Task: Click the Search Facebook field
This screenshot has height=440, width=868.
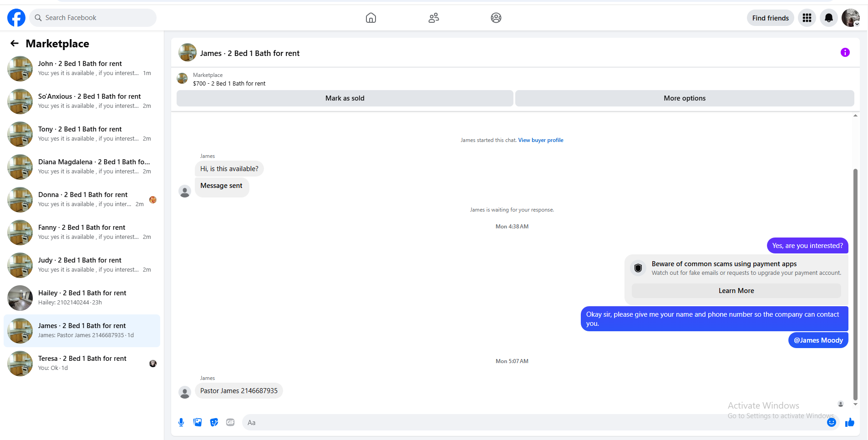Action: [x=93, y=18]
